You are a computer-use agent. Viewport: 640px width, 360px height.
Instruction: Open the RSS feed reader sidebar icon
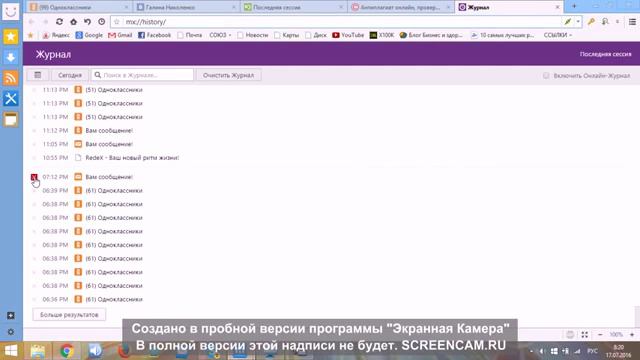pyautogui.click(x=11, y=78)
